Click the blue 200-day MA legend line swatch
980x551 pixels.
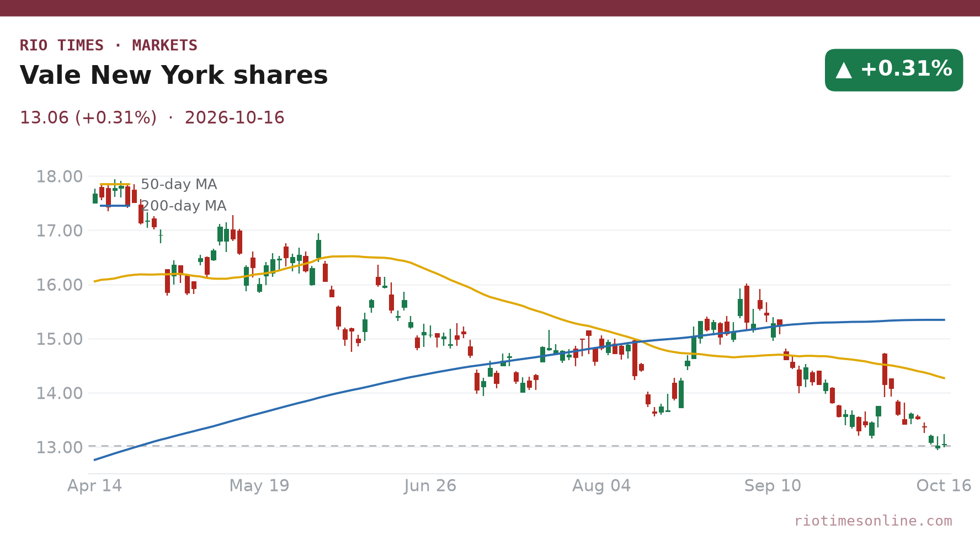tap(115, 206)
